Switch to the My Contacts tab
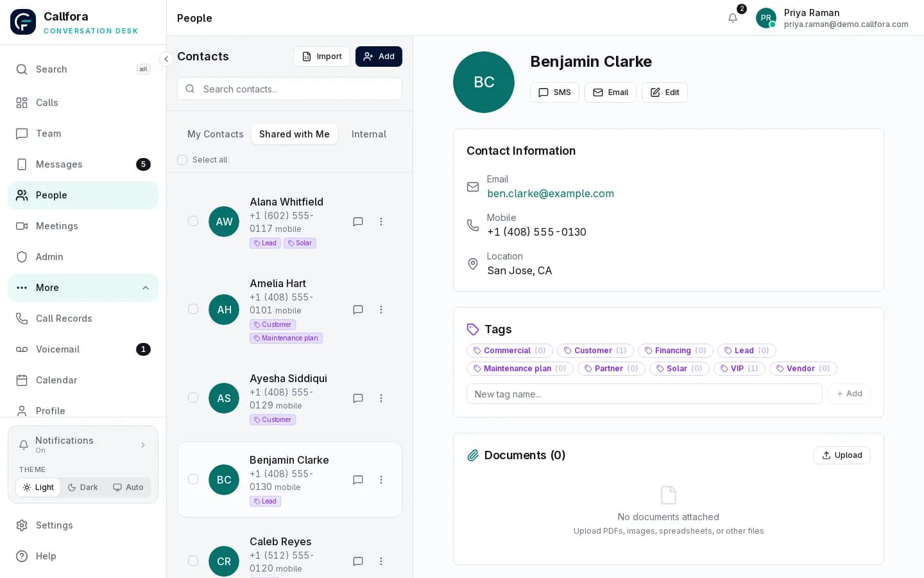Viewport: 924px width, 578px height. pos(216,134)
